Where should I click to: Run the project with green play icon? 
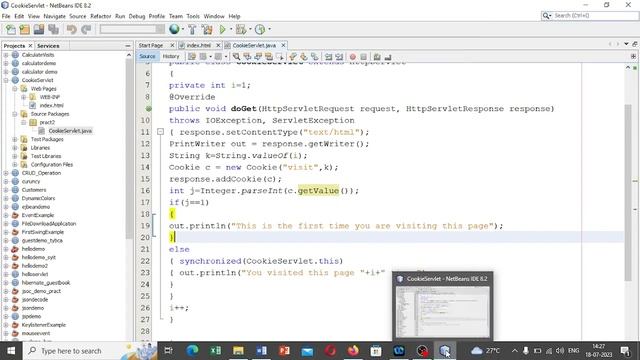(x=222, y=29)
